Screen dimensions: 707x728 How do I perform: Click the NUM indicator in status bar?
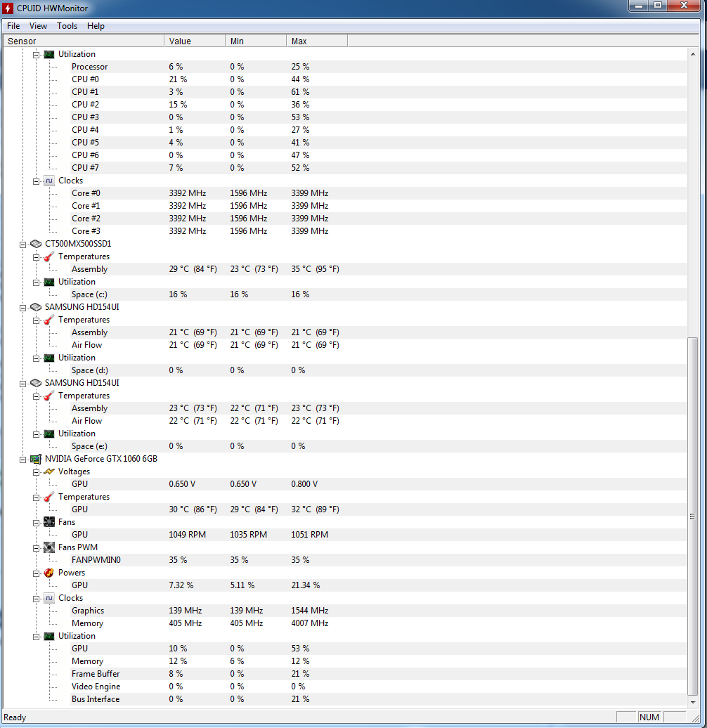pyautogui.click(x=649, y=717)
